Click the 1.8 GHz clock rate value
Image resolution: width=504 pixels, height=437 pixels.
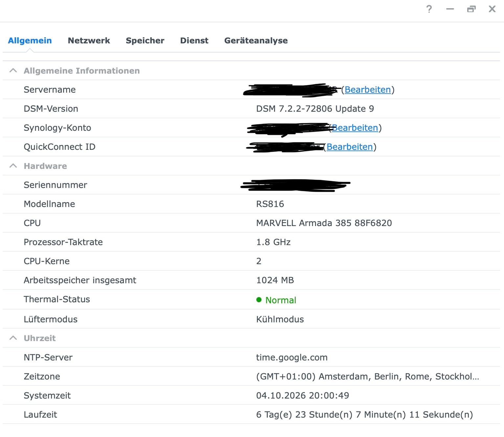click(273, 242)
